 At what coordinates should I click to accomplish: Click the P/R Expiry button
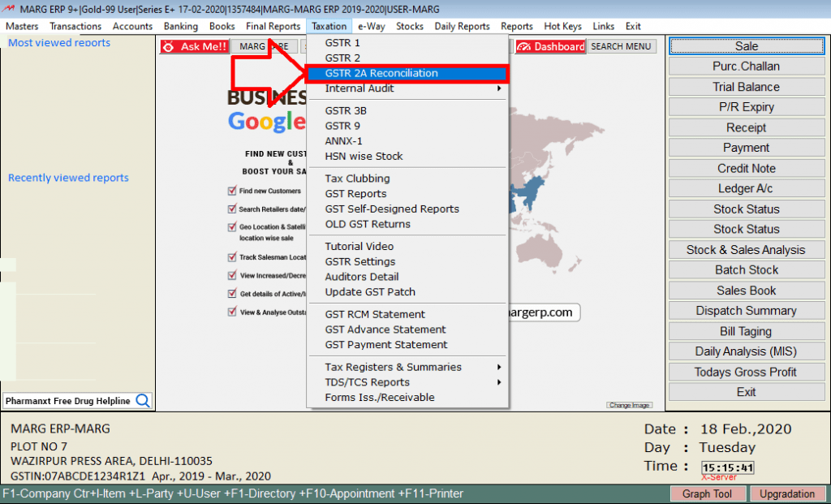747,107
